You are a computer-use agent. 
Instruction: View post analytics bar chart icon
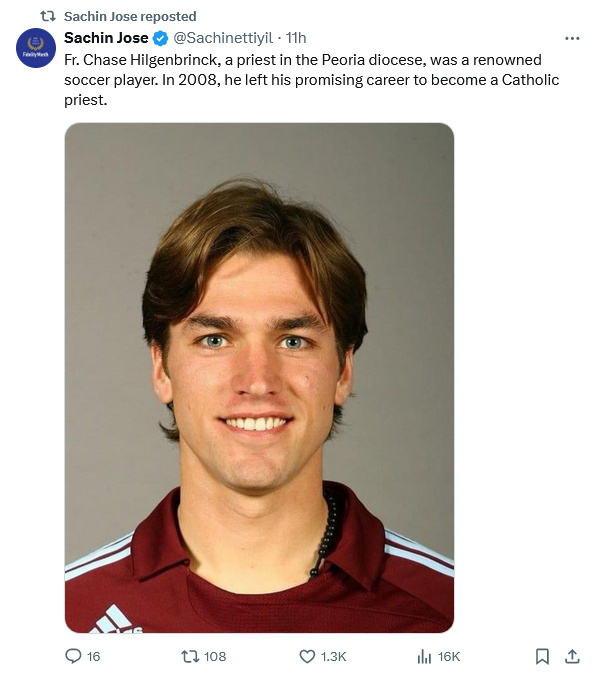pyautogui.click(x=424, y=656)
